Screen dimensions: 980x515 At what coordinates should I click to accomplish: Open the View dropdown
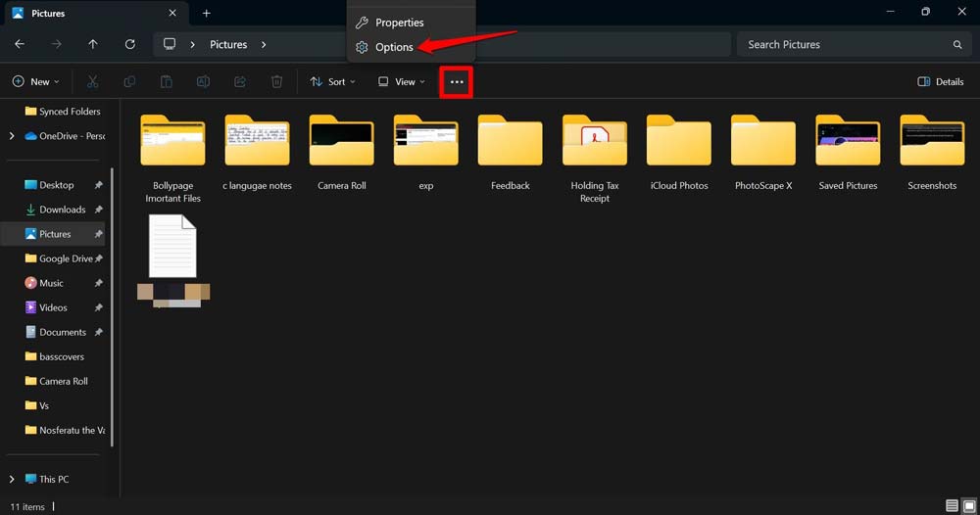coord(402,82)
